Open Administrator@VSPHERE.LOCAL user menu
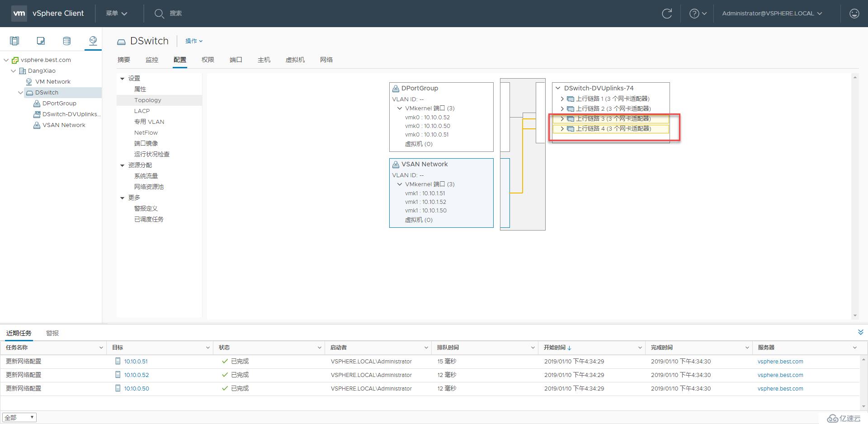This screenshot has width=868, height=424. [772, 14]
